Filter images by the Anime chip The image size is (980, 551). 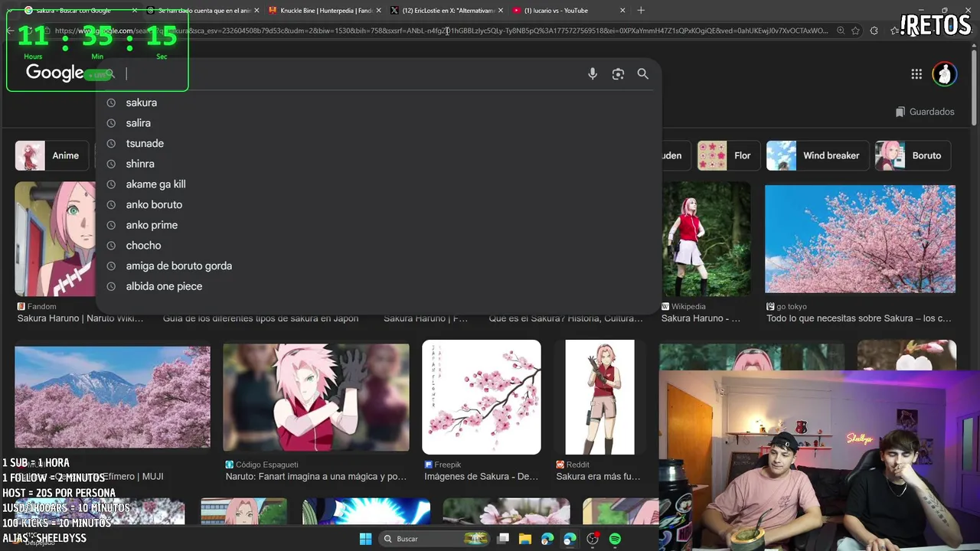click(x=51, y=155)
